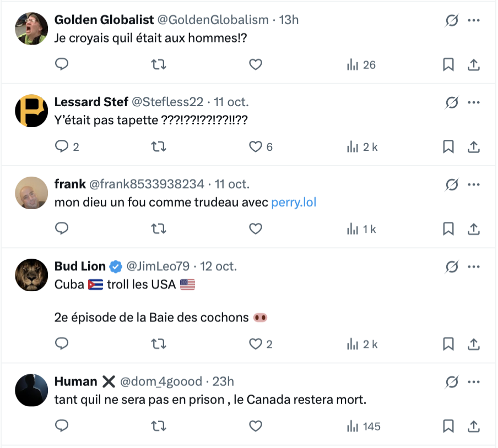Open the perry.lol link
Viewport: 498px width, 448px height.
294,203
